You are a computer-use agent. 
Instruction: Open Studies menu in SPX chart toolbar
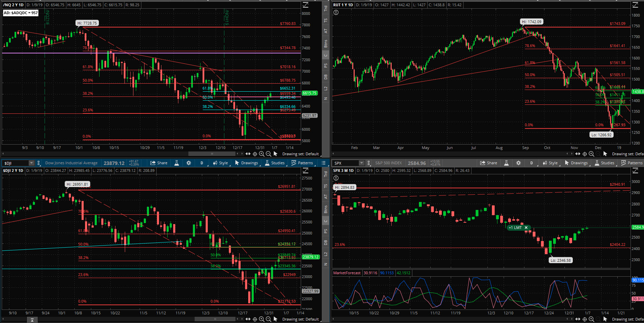pos(605,163)
